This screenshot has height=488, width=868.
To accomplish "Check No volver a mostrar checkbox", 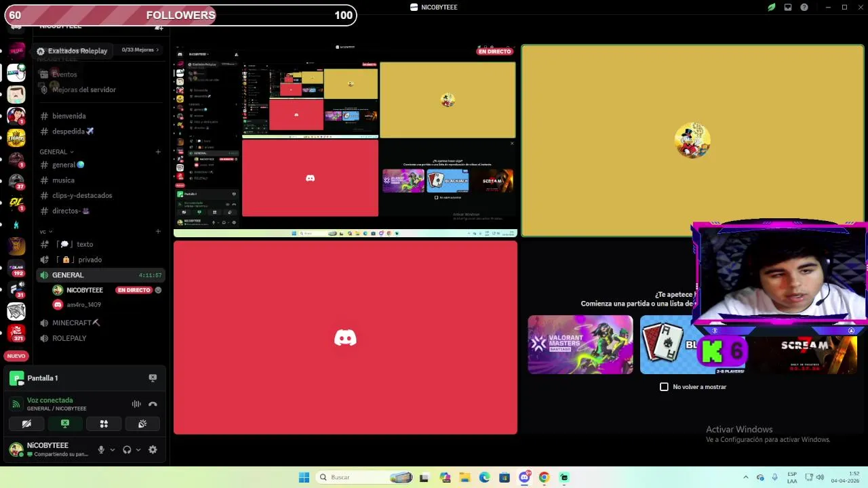I will (x=664, y=386).
